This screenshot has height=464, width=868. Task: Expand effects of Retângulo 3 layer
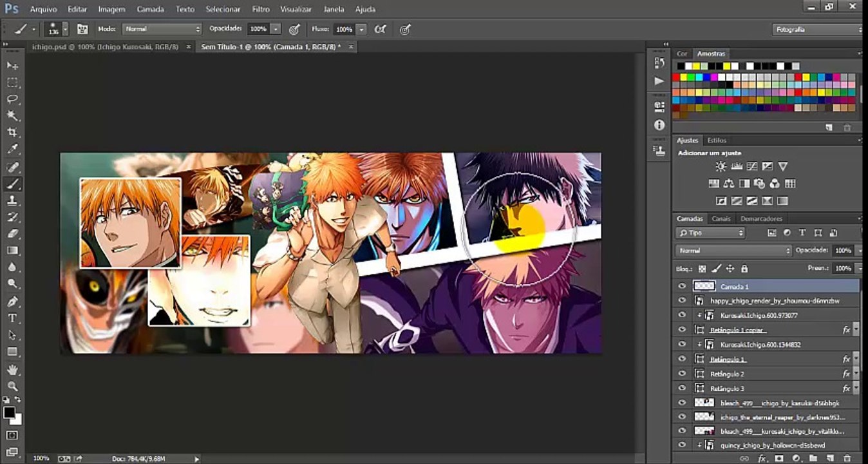pyautogui.click(x=855, y=389)
